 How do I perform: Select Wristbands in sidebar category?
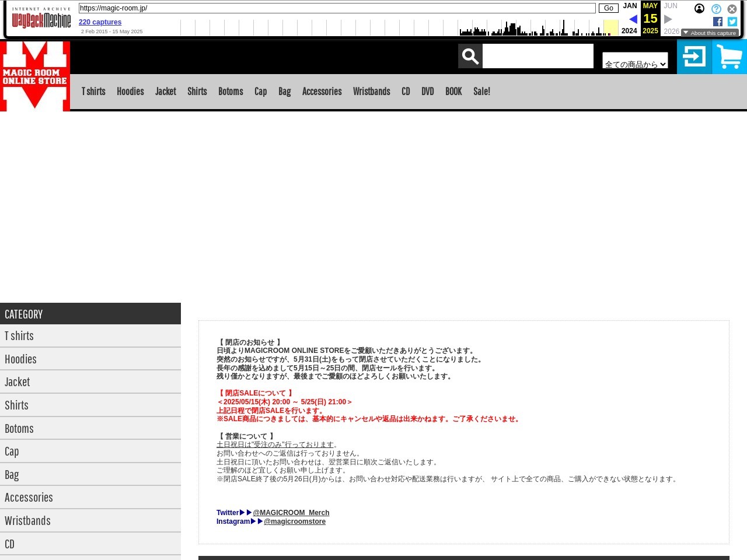[90, 521]
